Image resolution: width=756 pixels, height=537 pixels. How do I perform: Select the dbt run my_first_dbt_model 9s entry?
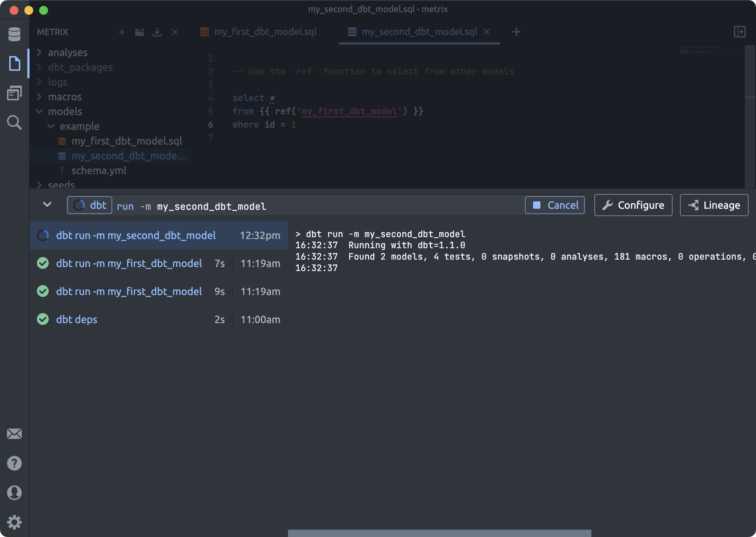[x=159, y=291]
